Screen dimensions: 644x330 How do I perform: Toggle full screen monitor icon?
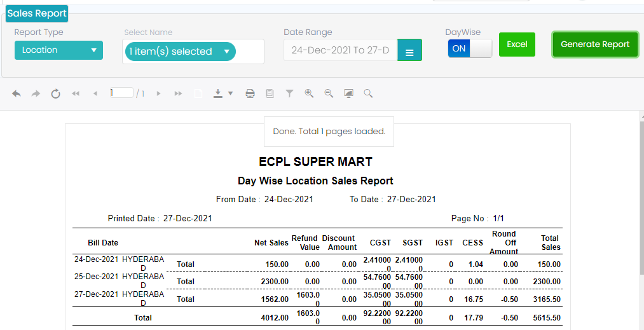click(x=348, y=93)
